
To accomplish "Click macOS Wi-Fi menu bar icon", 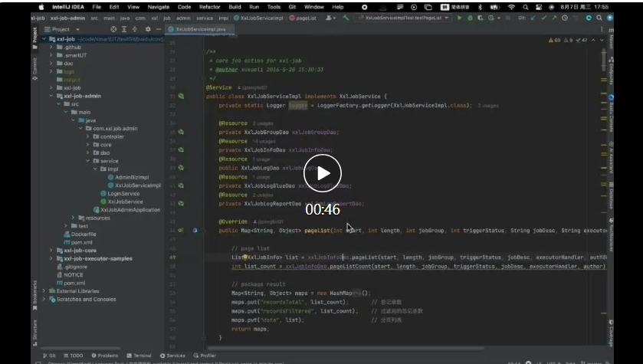I will pos(511,7).
